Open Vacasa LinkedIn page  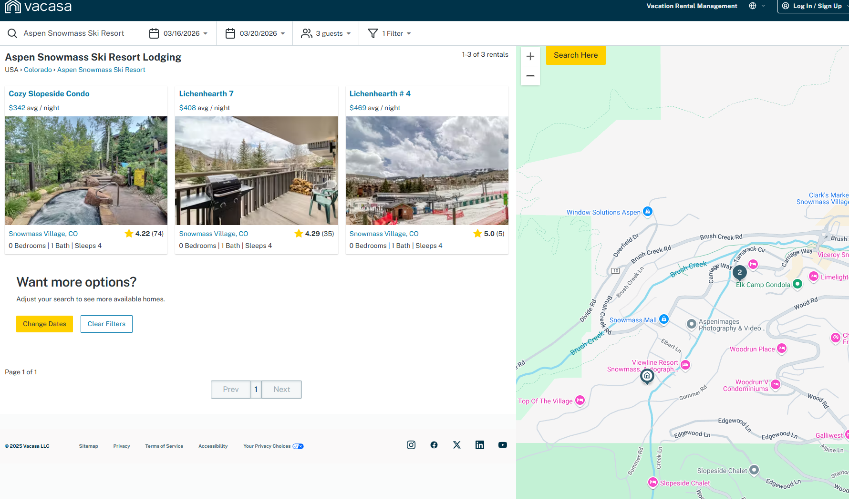(480, 445)
